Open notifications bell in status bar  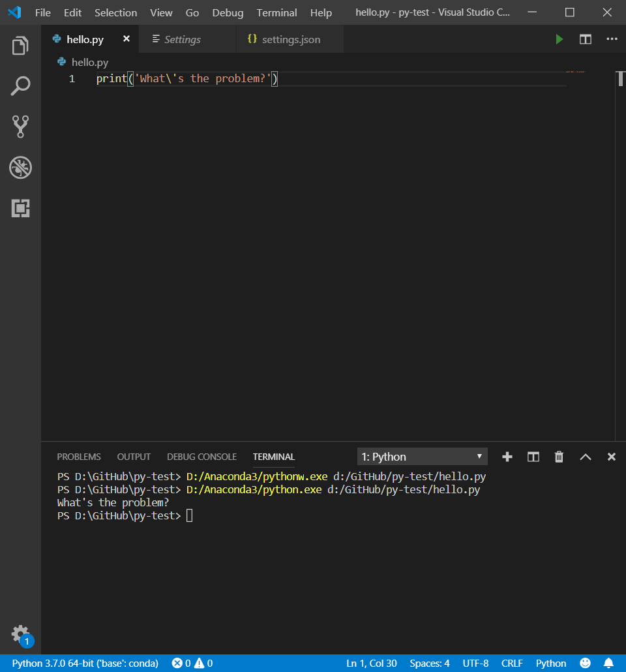608,663
